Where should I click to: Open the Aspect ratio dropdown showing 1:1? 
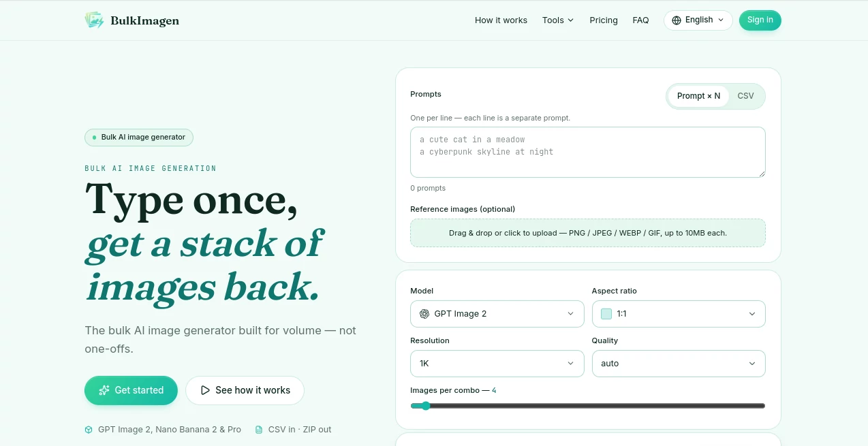[679, 314]
